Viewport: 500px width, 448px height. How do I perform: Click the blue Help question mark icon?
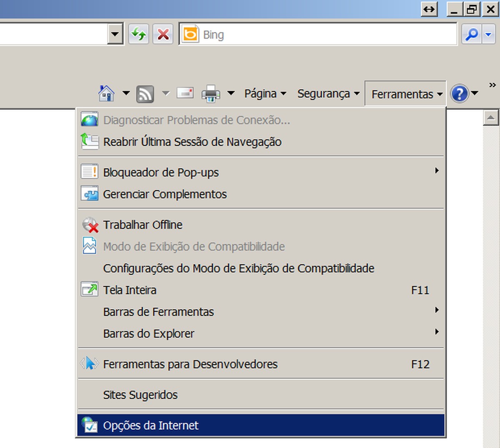[460, 94]
